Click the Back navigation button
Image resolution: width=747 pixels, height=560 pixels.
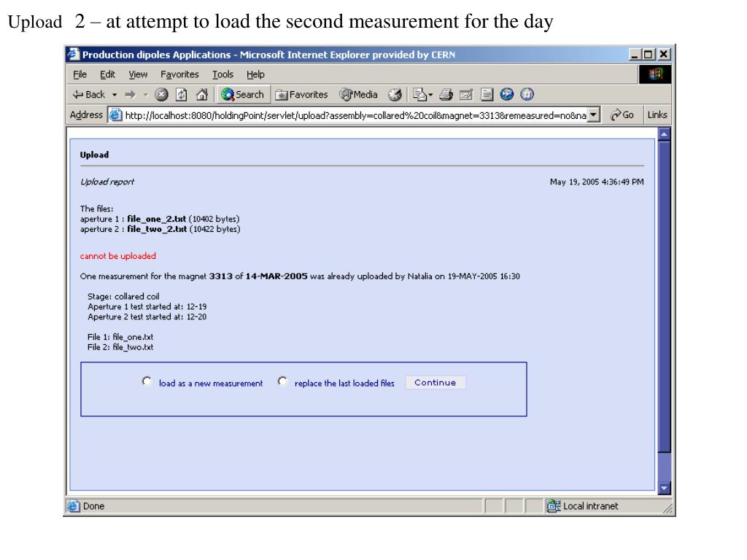[x=88, y=95]
